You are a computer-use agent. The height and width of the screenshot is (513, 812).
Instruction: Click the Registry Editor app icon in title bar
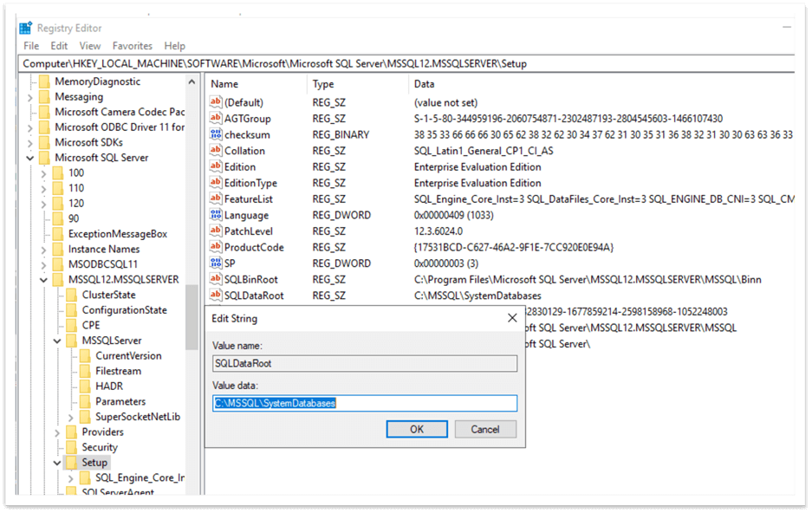coord(25,28)
